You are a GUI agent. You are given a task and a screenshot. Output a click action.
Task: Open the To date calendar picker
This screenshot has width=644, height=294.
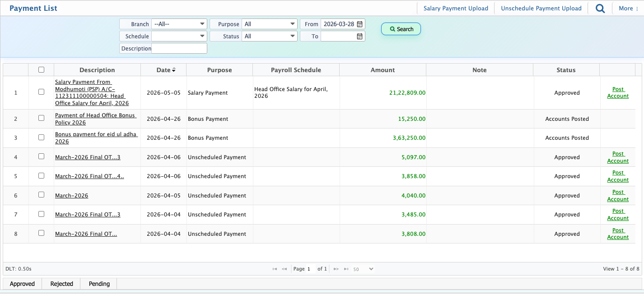(360, 37)
